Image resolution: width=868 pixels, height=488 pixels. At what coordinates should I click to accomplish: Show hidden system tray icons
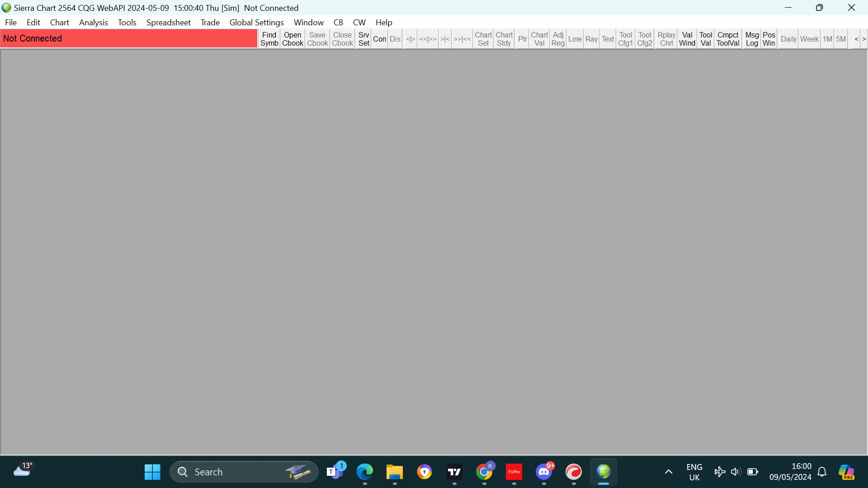pos(668,472)
